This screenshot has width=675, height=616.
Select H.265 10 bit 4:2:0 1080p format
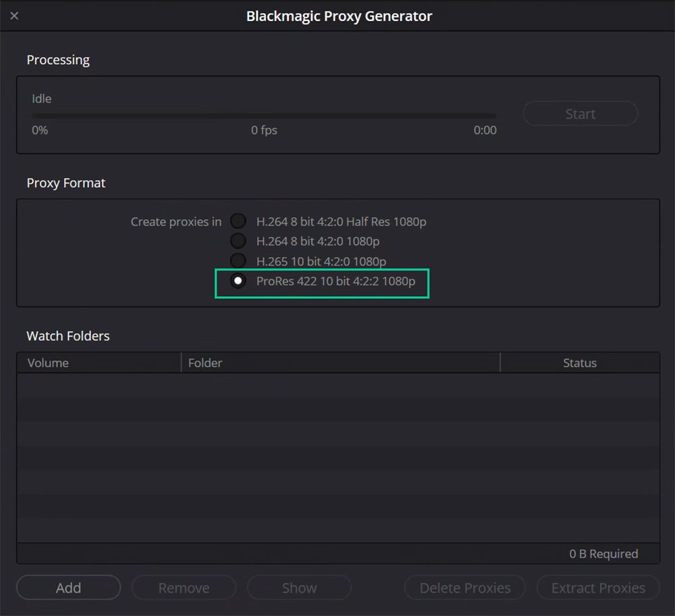coord(238,261)
